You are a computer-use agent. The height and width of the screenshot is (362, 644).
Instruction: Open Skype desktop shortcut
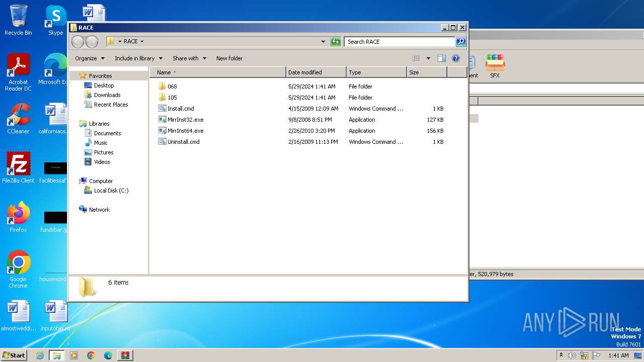coord(55,20)
